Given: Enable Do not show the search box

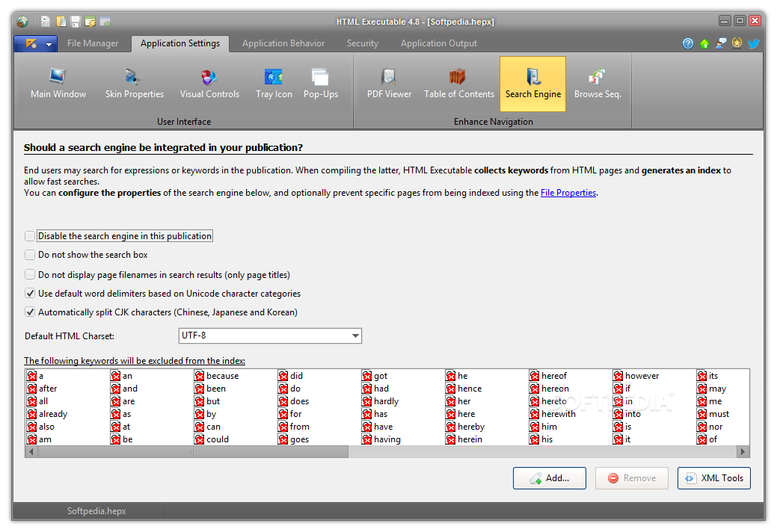Looking at the screenshot, I should [30, 255].
